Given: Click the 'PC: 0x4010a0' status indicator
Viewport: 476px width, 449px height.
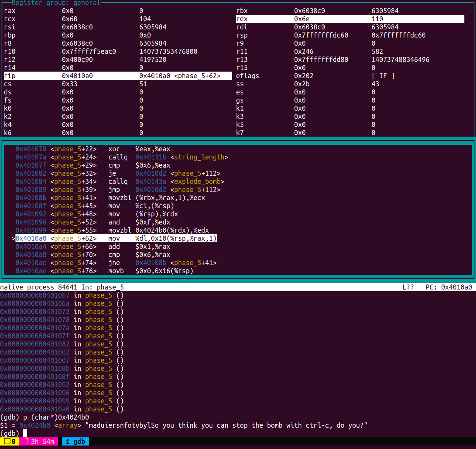Looking at the screenshot, I should click(449, 287).
